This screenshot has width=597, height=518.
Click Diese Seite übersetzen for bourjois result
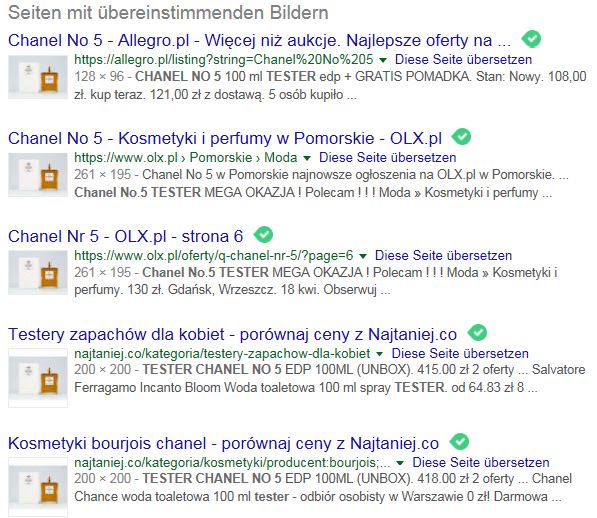pos(481,462)
